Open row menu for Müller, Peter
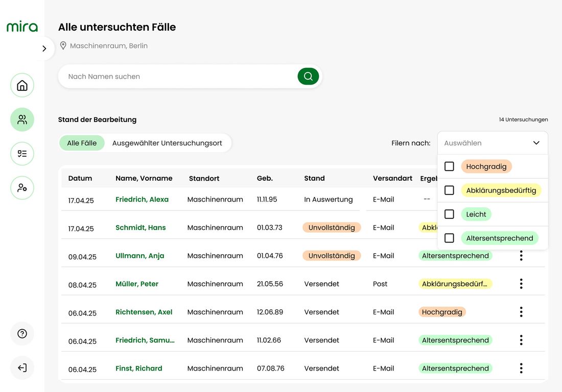This screenshot has width=562, height=392. (x=521, y=284)
